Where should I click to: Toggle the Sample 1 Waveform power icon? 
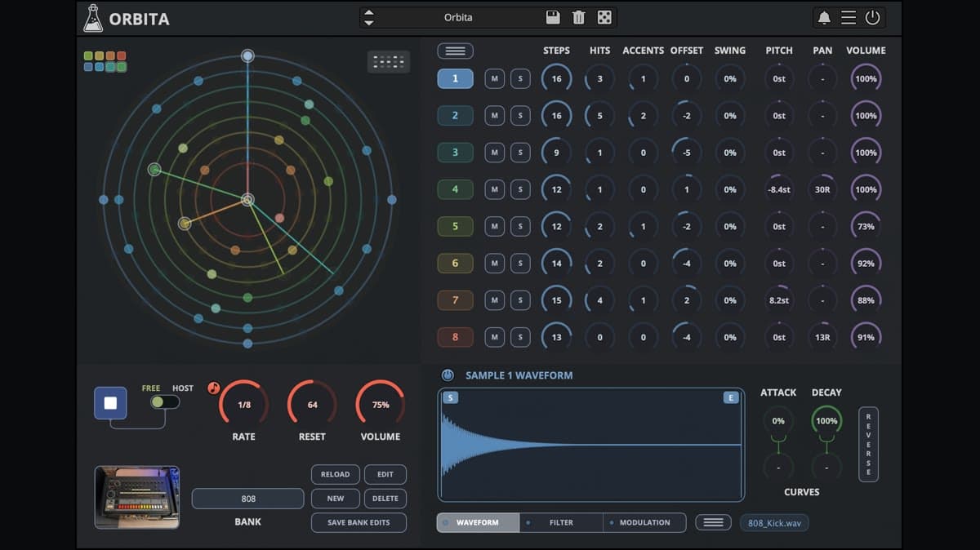pos(448,375)
